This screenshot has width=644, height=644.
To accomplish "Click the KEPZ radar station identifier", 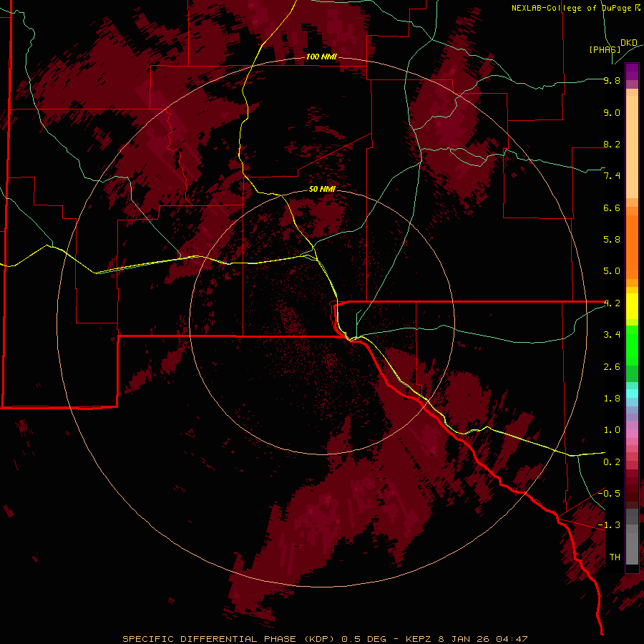I will 420,639.
